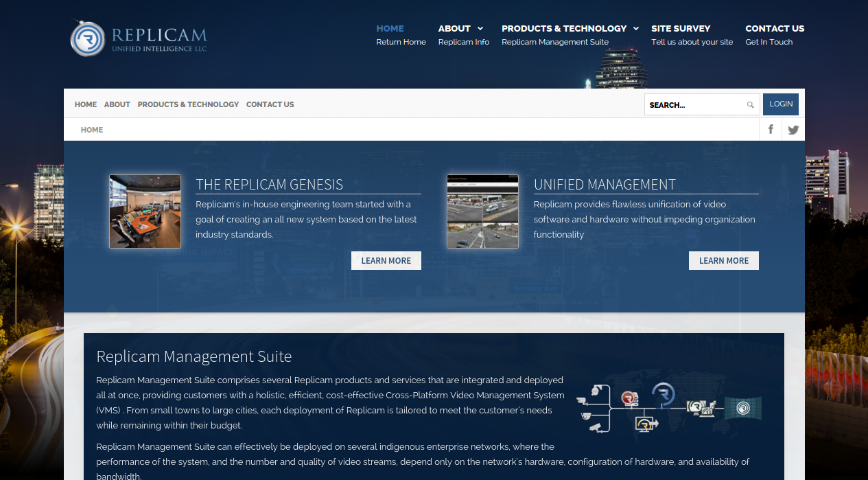868x480 pixels.
Task: Click 'Return Home' subtitle text
Action: pyautogui.click(x=401, y=42)
